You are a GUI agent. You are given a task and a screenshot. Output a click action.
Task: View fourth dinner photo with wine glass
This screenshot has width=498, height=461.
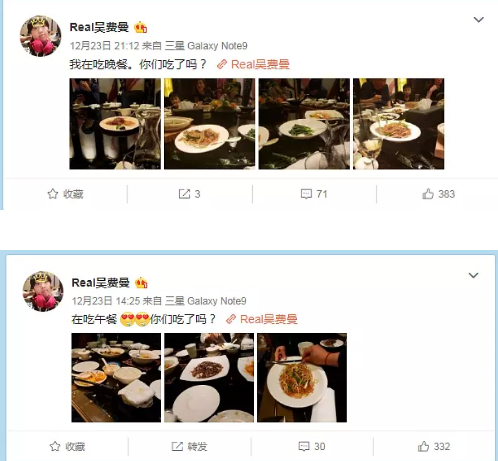399,124
